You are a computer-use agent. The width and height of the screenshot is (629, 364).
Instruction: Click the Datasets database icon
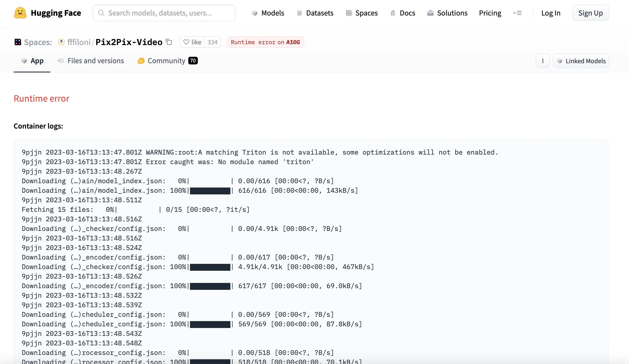(x=299, y=13)
